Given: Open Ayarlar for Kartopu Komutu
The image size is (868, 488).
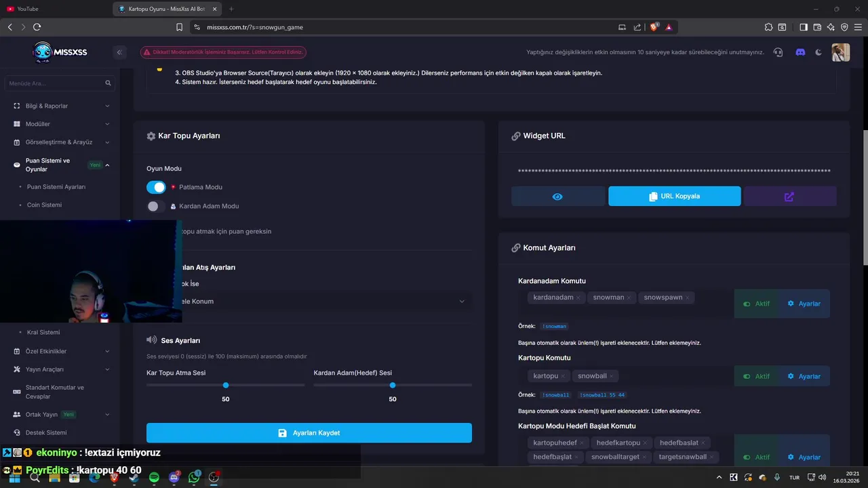Looking at the screenshot, I should [804, 376].
